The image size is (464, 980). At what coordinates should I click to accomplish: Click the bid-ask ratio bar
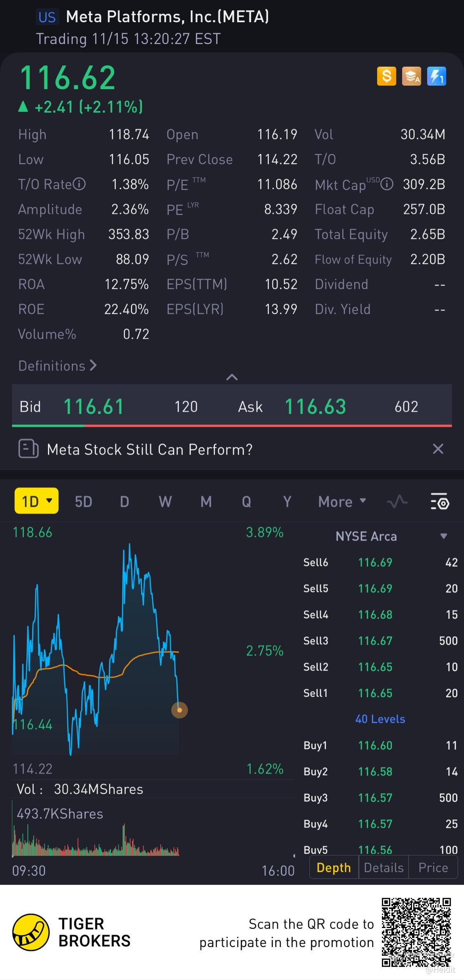click(x=232, y=425)
